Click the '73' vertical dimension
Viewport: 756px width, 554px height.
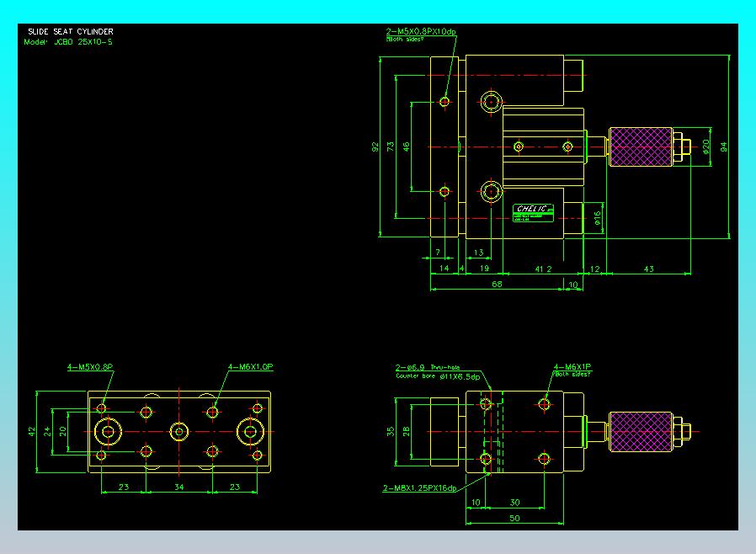[390, 146]
